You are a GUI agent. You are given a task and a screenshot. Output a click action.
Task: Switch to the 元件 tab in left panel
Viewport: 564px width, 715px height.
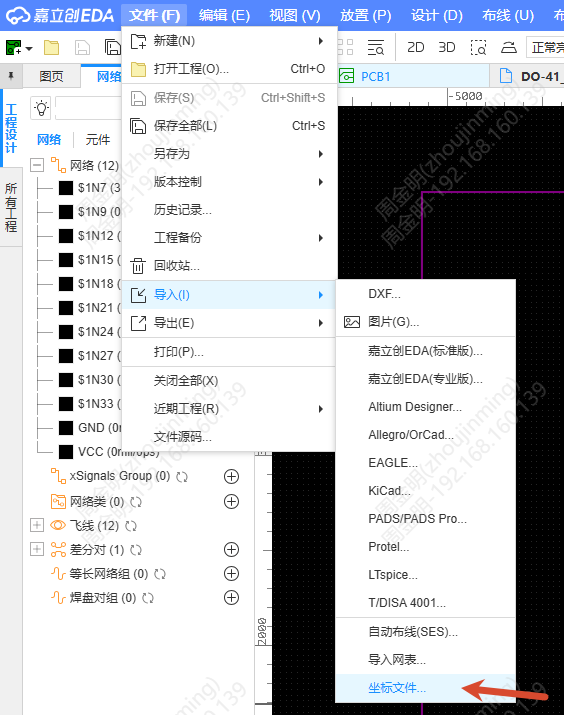(98, 140)
